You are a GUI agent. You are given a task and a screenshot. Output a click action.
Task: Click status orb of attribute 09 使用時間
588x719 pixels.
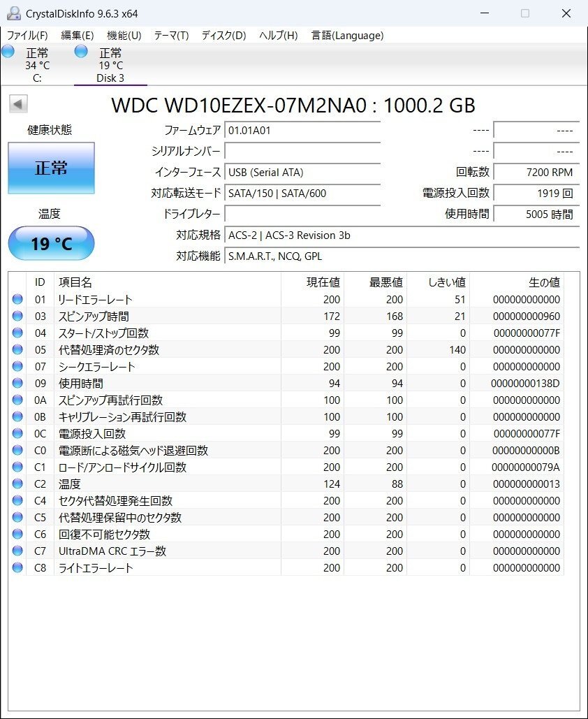[17, 384]
